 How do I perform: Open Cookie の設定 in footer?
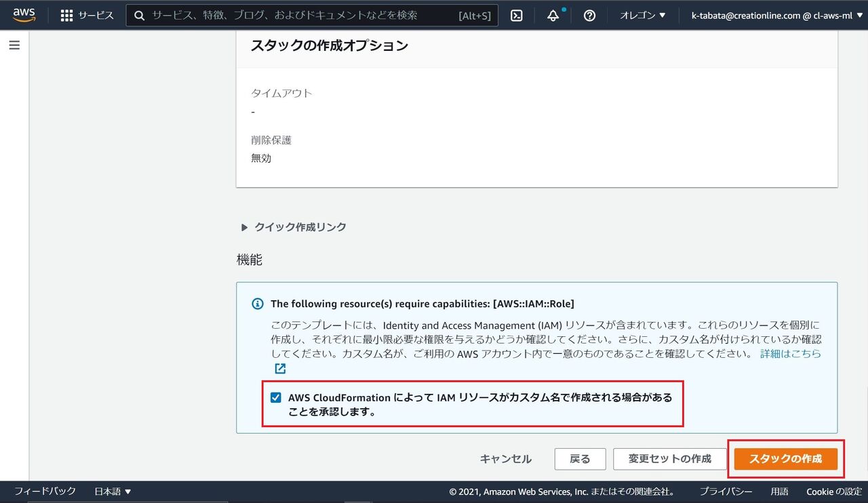tap(834, 491)
